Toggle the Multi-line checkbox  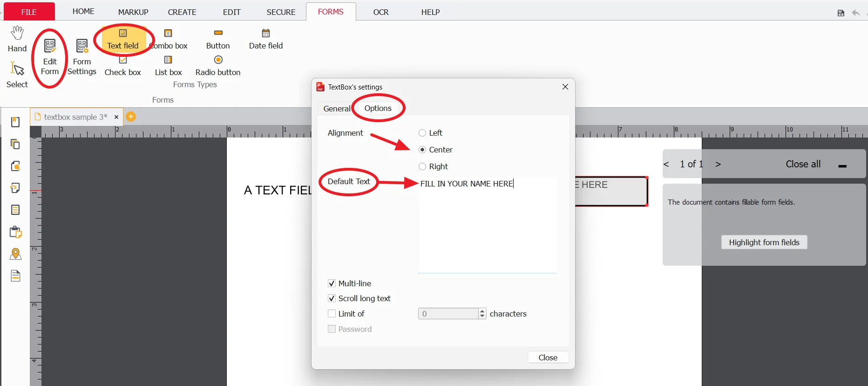coord(332,283)
